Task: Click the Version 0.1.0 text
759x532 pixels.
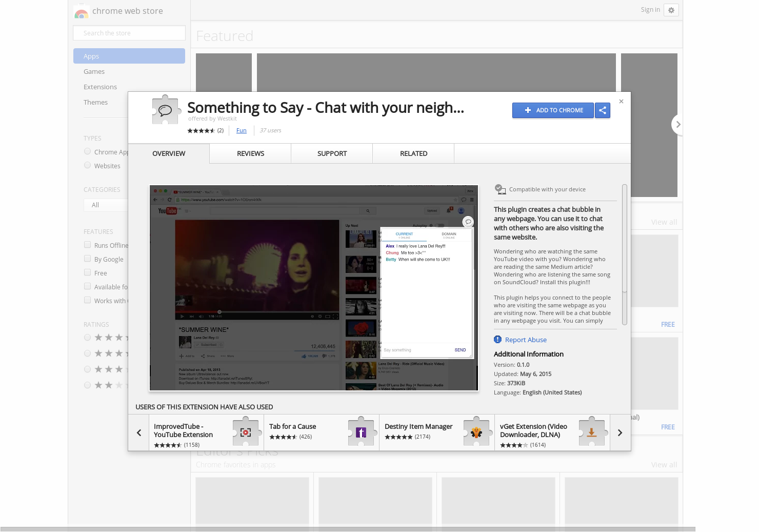Action: (x=511, y=365)
